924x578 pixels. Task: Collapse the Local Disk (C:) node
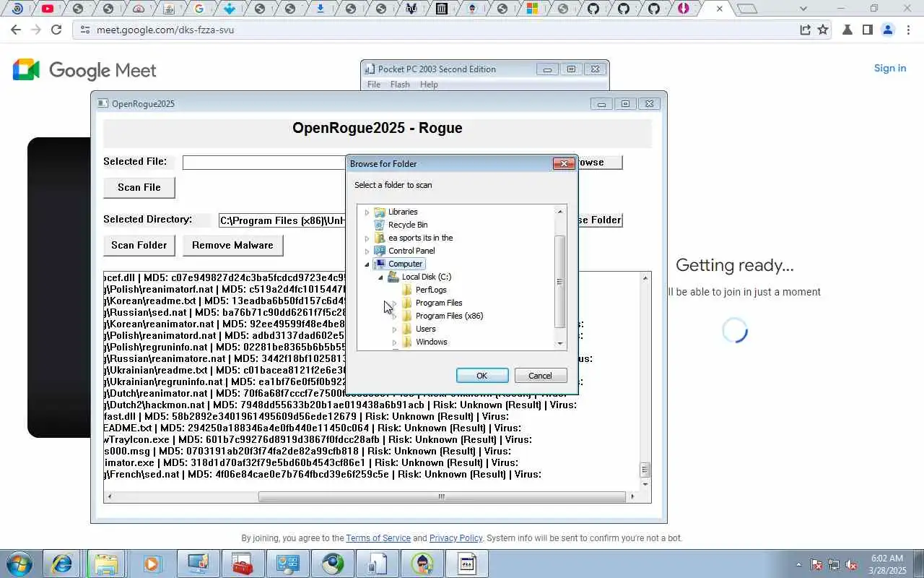pyautogui.click(x=380, y=277)
